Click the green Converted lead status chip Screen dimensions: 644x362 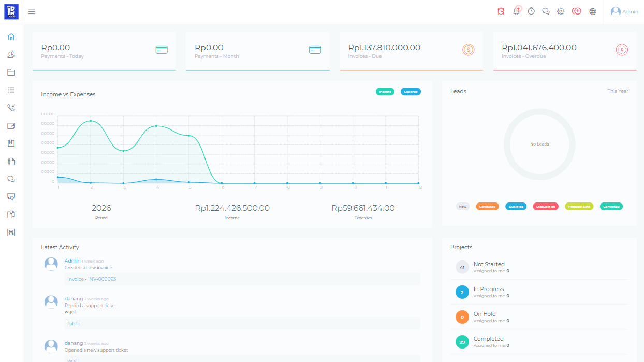611,207
